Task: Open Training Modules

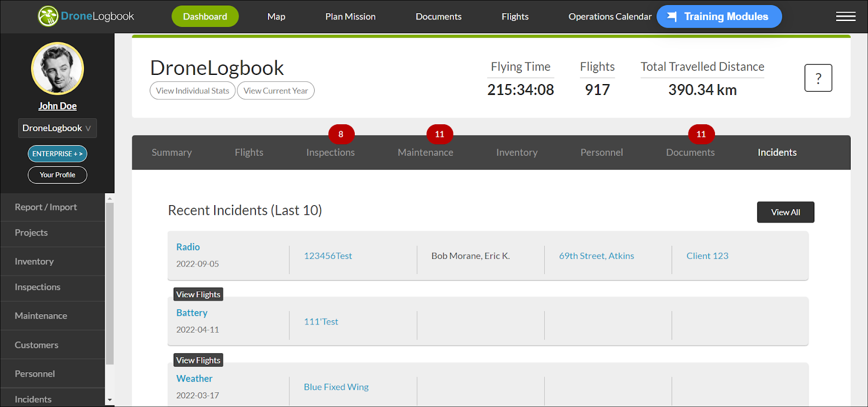Action: 719,16
